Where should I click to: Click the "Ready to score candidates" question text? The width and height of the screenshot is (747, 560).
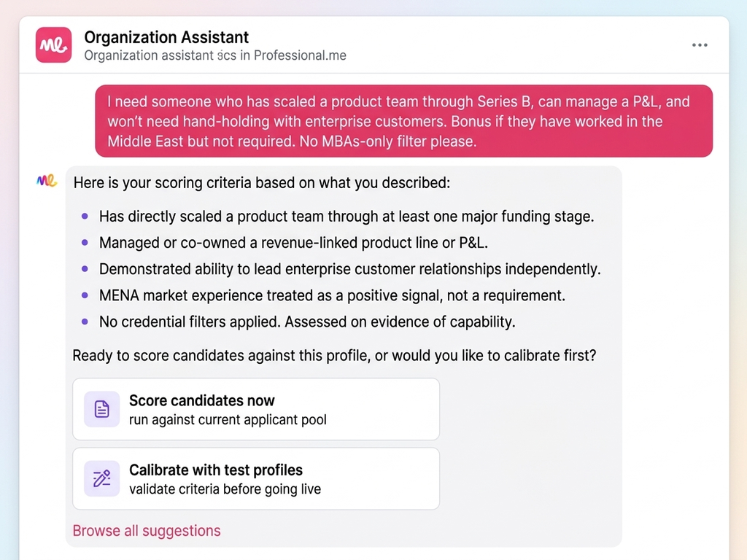(x=334, y=356)
